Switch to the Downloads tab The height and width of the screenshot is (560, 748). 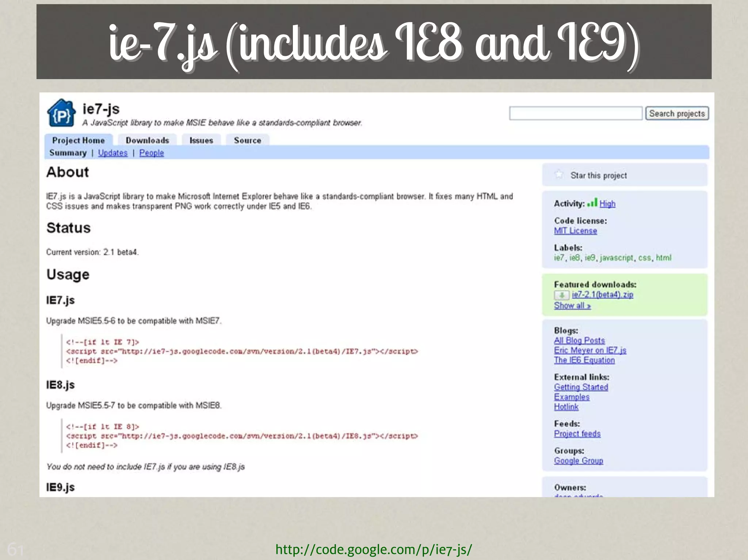[147, 140]
